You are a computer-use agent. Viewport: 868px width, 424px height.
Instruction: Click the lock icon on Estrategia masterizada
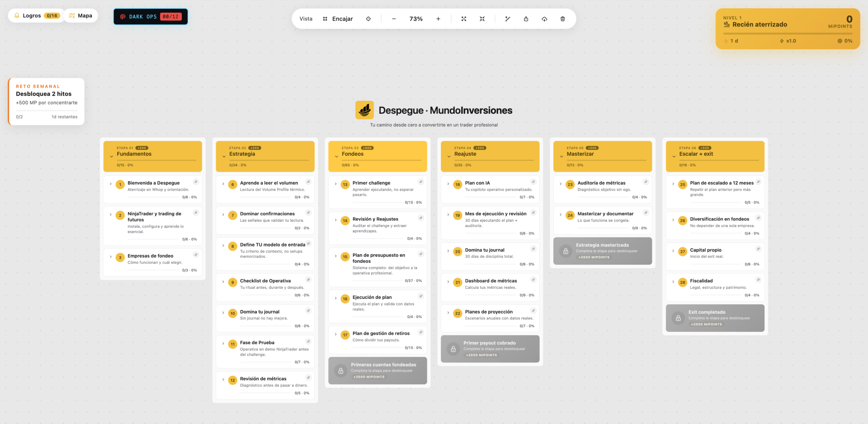(x=566, y=251)
